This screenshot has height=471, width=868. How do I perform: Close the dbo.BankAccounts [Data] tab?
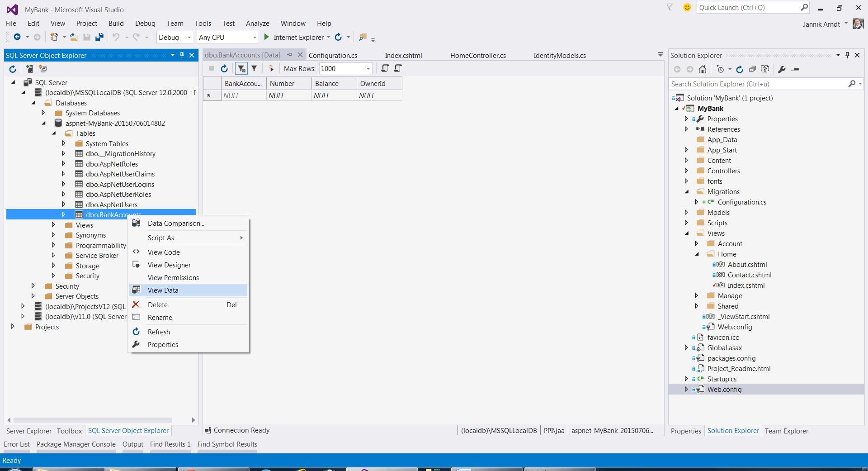(300, 55)
